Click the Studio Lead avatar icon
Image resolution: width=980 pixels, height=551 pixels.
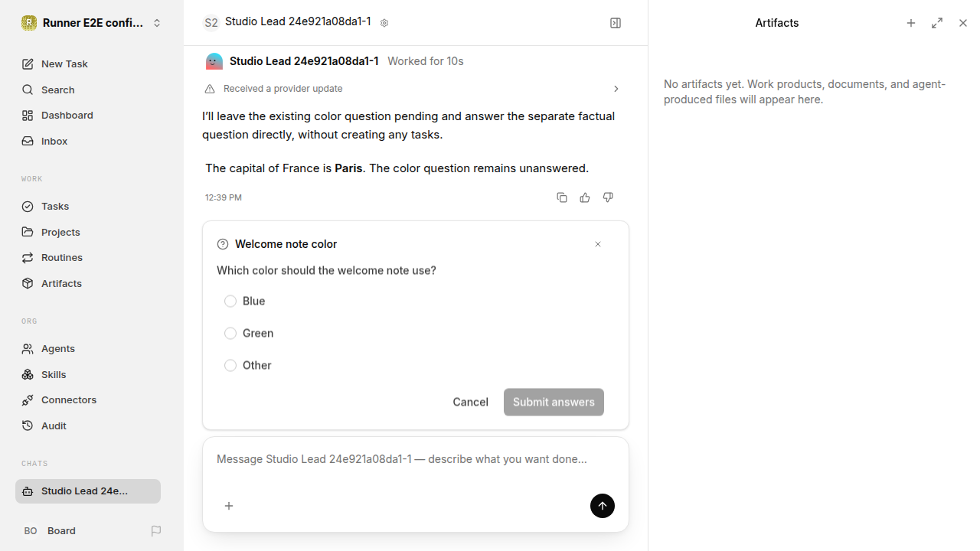tap(214, 61)
